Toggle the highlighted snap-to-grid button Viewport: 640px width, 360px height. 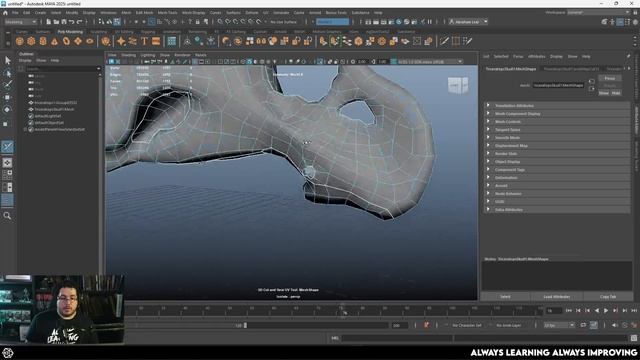tap(151, 22)
